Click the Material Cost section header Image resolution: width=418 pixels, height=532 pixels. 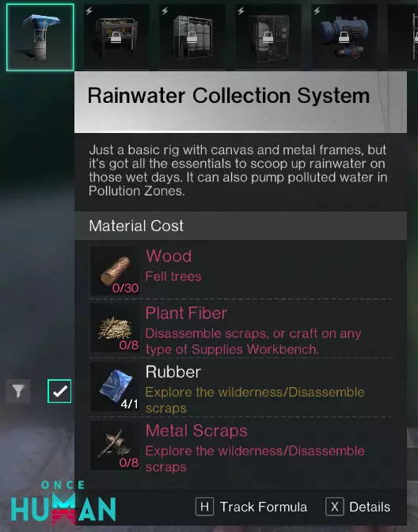241,226
